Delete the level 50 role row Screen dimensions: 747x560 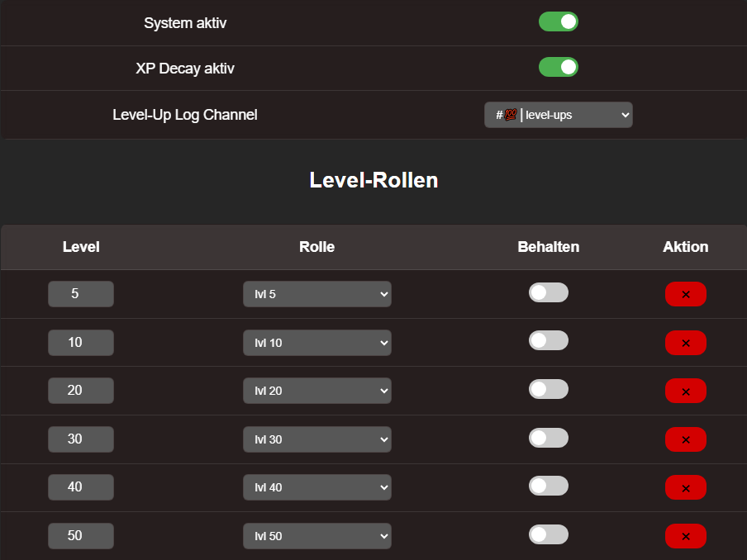pos(685,536)
